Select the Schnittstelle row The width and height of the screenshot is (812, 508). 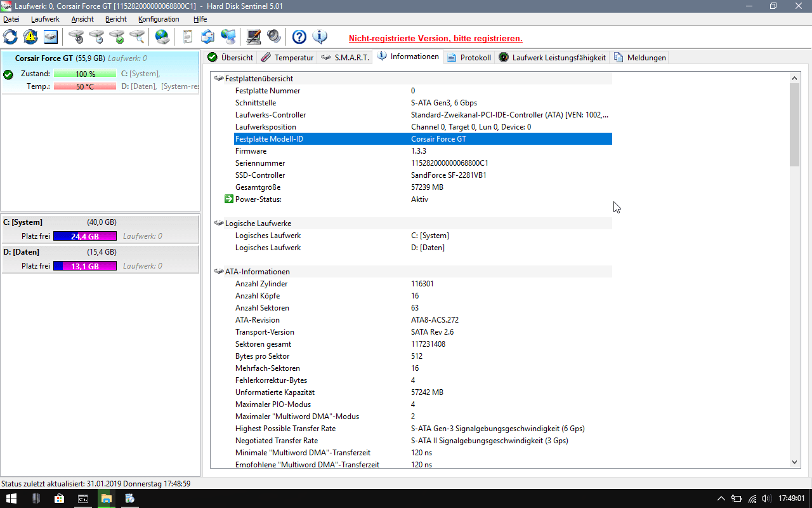tap(423, 103)
